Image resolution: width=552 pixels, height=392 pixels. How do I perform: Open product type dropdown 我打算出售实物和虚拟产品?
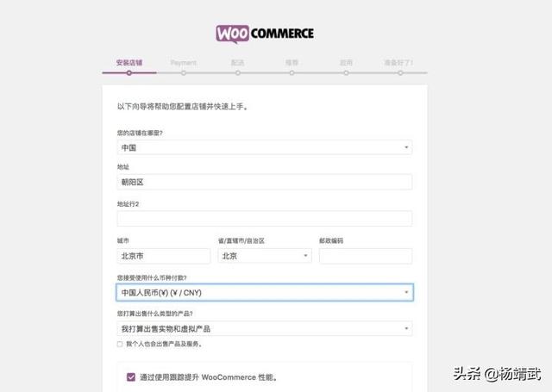pos(265,328)
